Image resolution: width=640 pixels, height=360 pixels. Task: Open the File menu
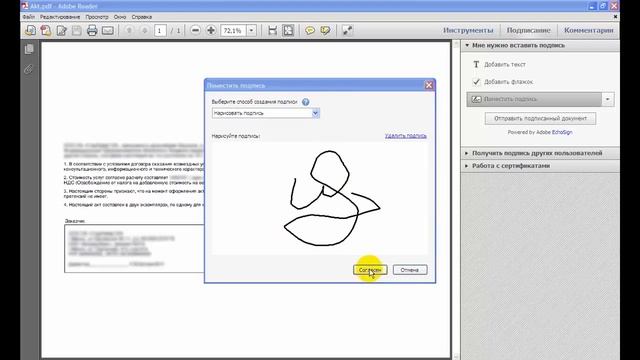(x=29, y=17)
